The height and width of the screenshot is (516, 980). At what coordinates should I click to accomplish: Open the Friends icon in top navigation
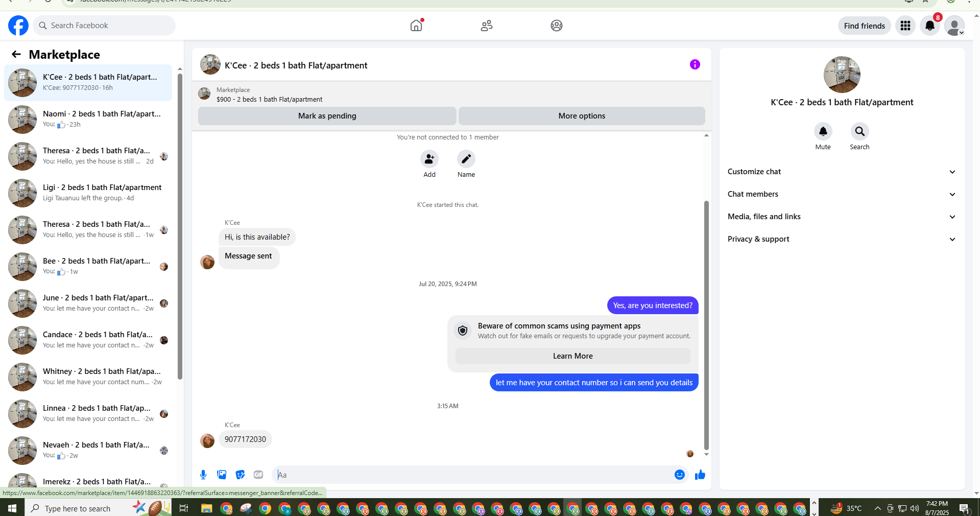coord(487,26)
